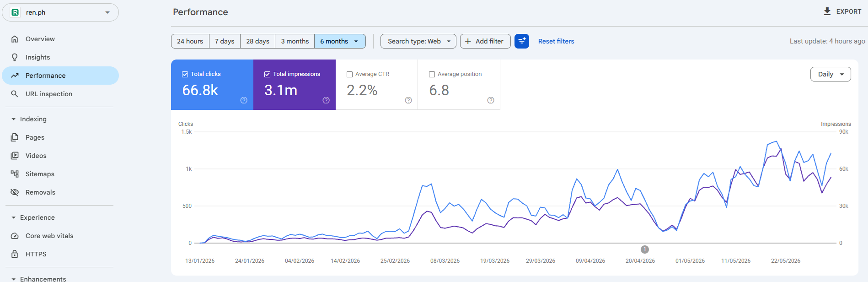
Task: Click the EXPORT button label
Action: [x=849, y=11]
